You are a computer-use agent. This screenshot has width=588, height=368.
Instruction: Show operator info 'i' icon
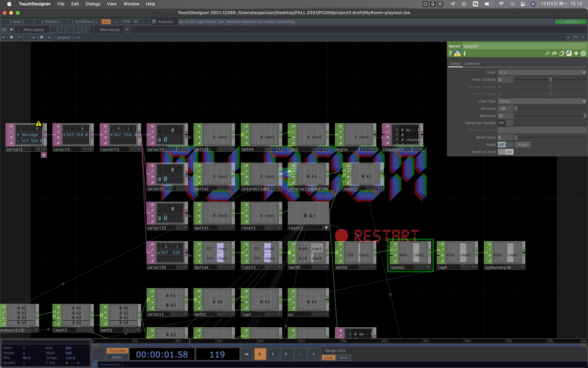[465, 54]
